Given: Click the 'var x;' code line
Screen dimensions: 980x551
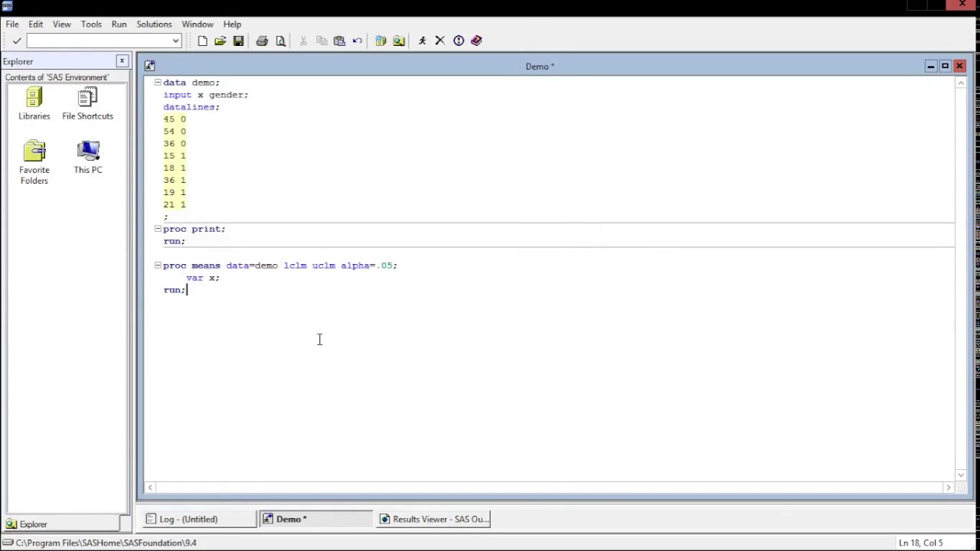Looking at the screenshot, I should (203, 278).
